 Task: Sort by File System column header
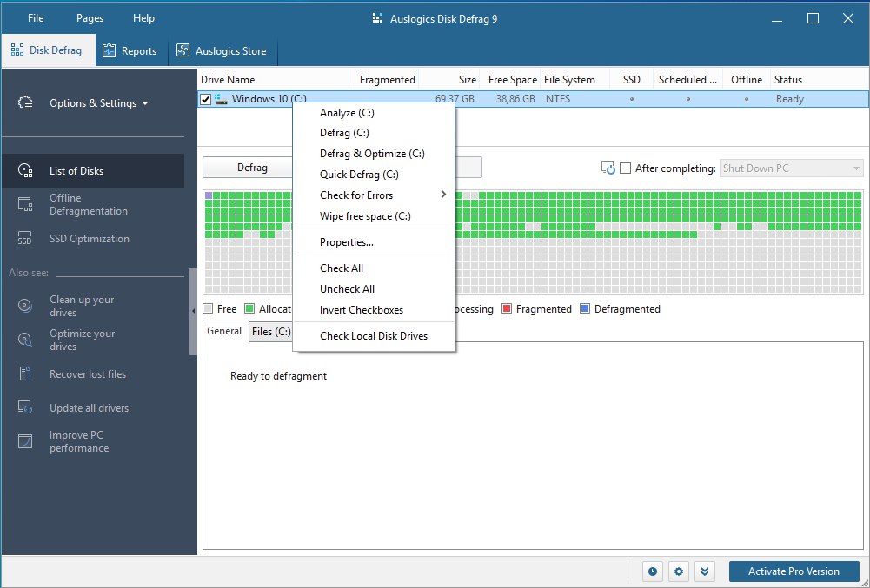pyautogui.click(x=575, y=80)
